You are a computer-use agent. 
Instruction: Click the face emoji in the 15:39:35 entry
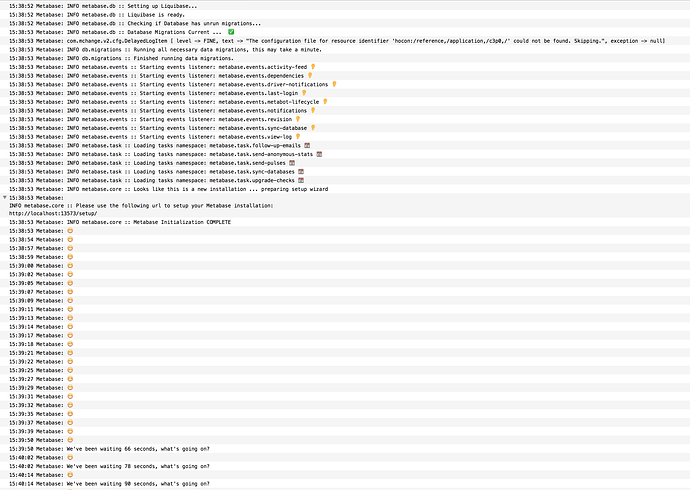(x=70, y=413)
